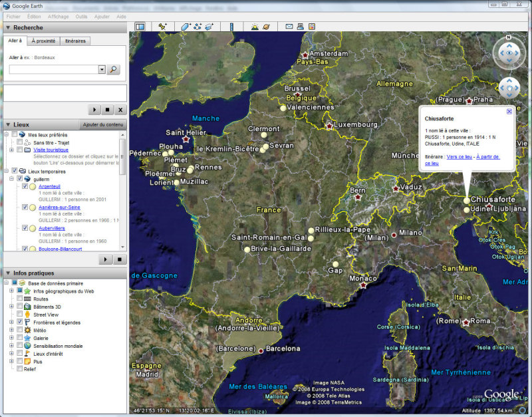Add a polygon from the toolbar
532x417 pixels.
click(x=186, y=27)
